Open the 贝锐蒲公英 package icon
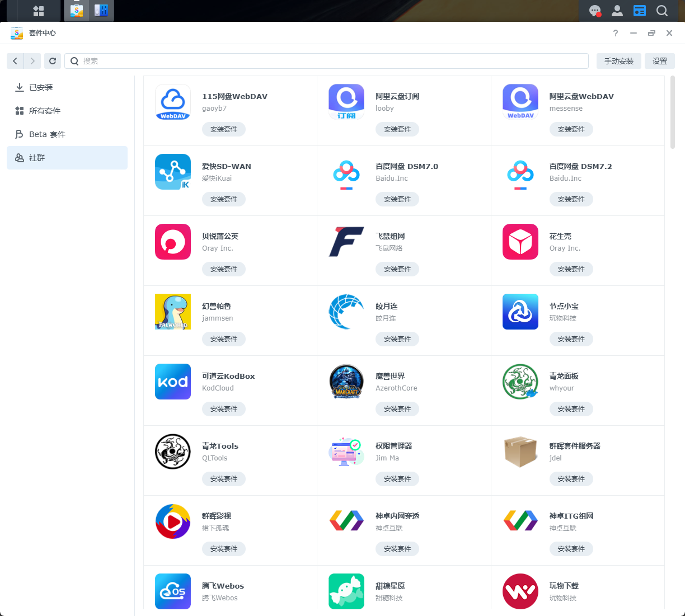 173,242
